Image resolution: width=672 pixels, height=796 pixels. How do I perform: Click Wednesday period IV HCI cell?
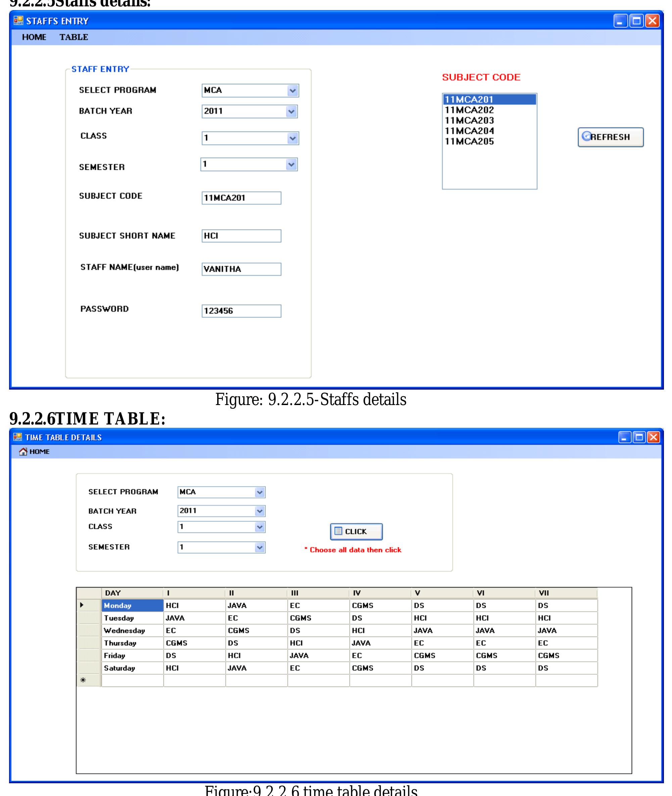pos(381,630)
